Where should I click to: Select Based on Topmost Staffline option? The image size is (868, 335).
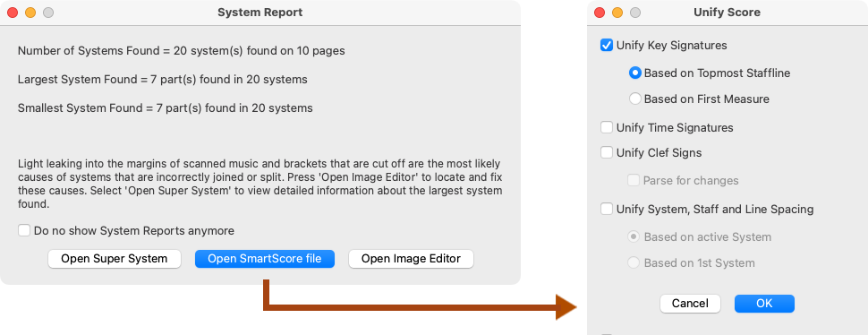(635, 73)
